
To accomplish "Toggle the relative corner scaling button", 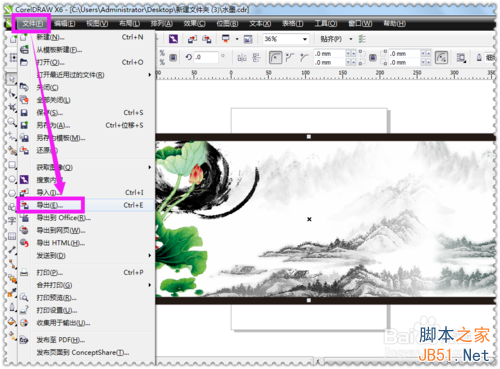I will [441, 58].
